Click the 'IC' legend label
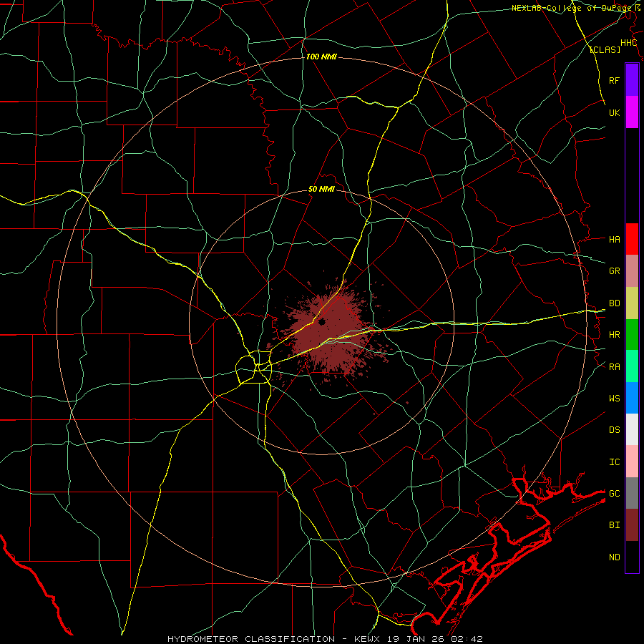The height and width of the screenshot is (644, 644). coord(614,462)
